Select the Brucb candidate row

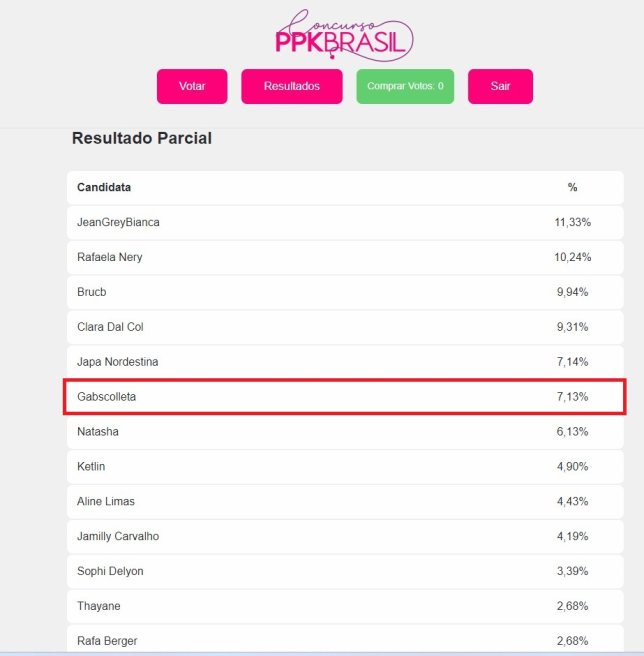click(345, 292)
